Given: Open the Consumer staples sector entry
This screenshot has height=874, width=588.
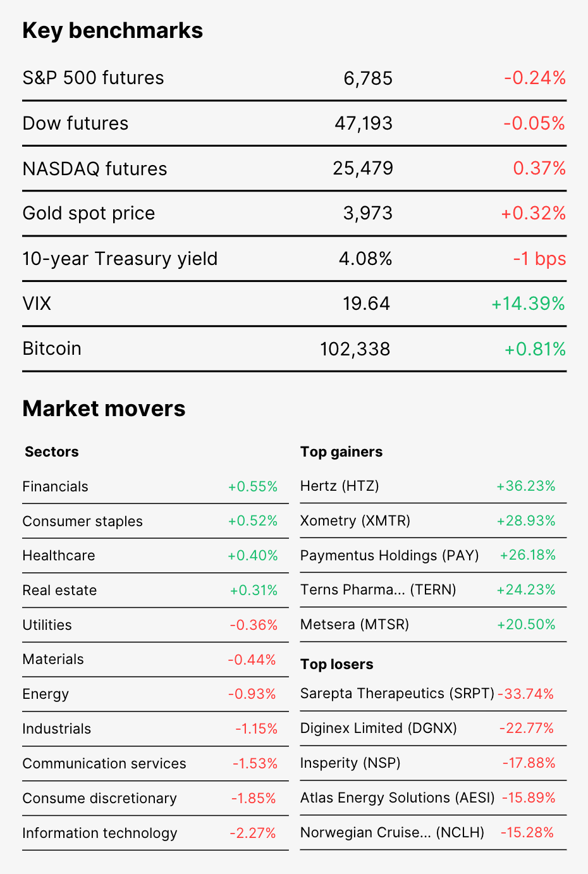Looking at the screenshot, I should 156,522.
